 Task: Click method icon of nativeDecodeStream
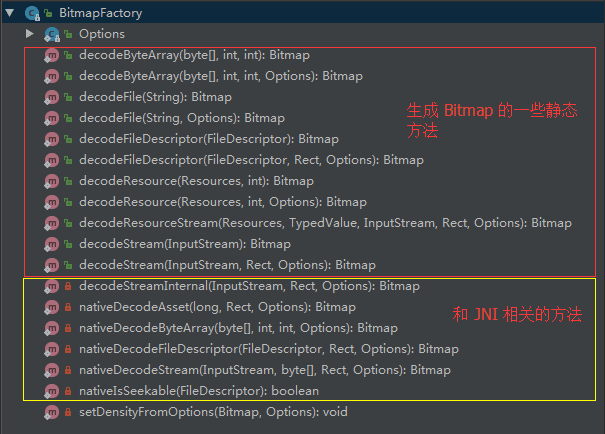click(x=51, y=370)
